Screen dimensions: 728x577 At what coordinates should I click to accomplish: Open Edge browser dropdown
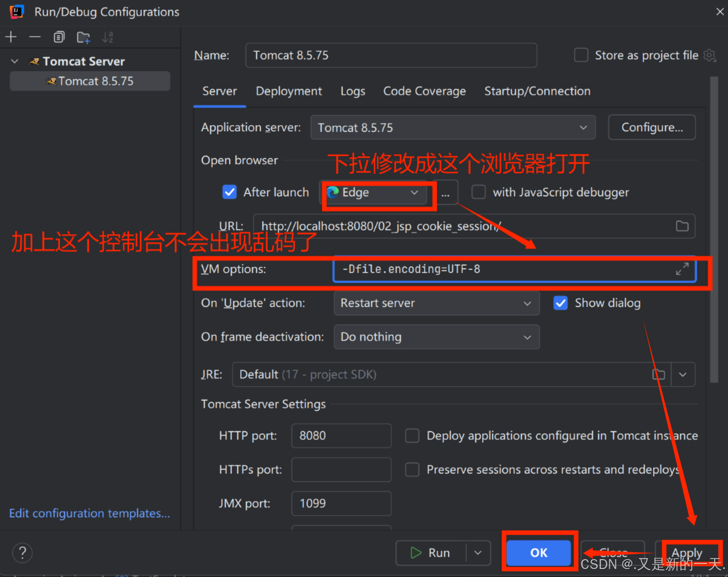click(x=373, y=192)
